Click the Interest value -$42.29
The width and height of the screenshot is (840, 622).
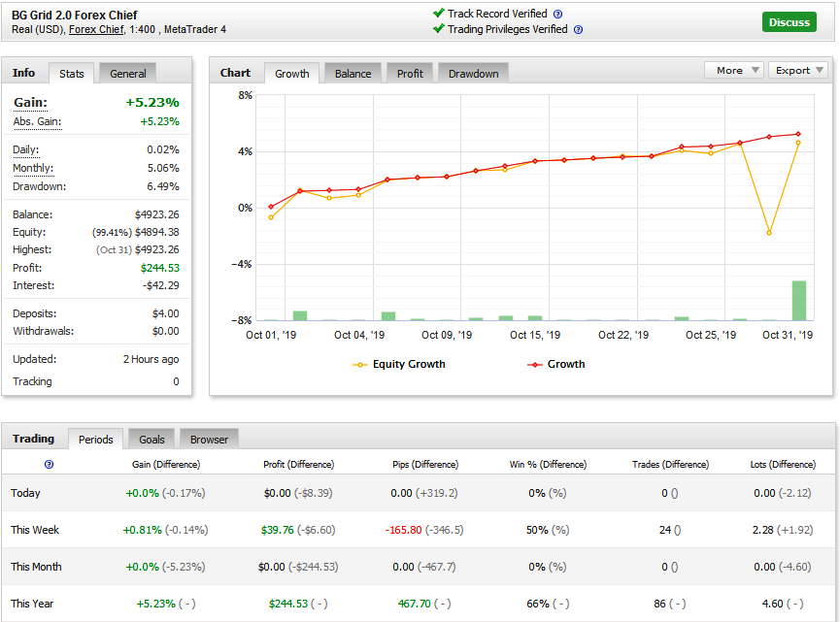(160, 285)
